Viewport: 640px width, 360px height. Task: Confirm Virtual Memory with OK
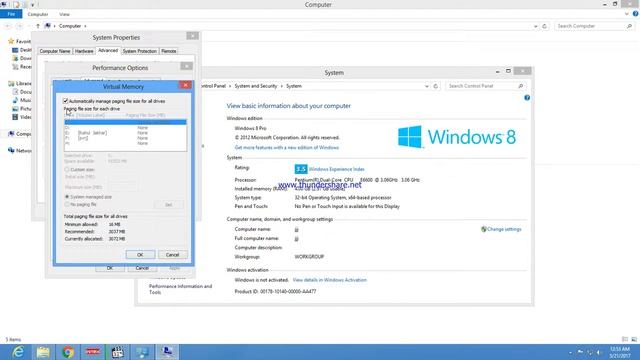point(140,255)
